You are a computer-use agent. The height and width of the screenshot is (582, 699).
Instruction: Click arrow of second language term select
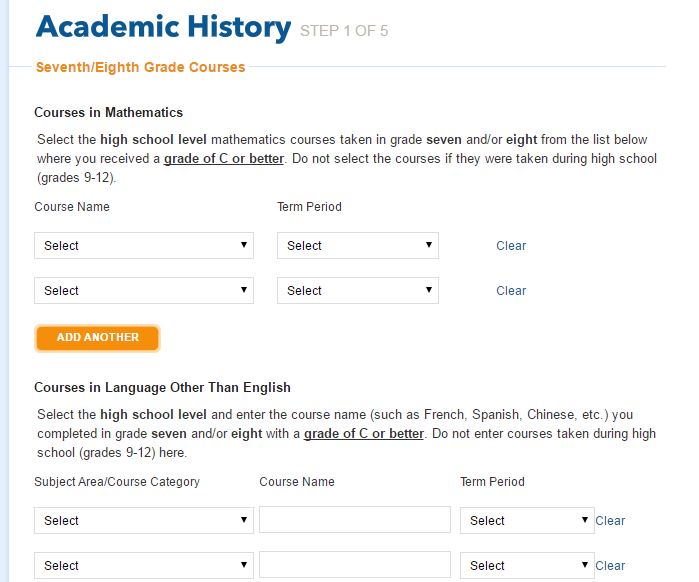tap(584, 565)
